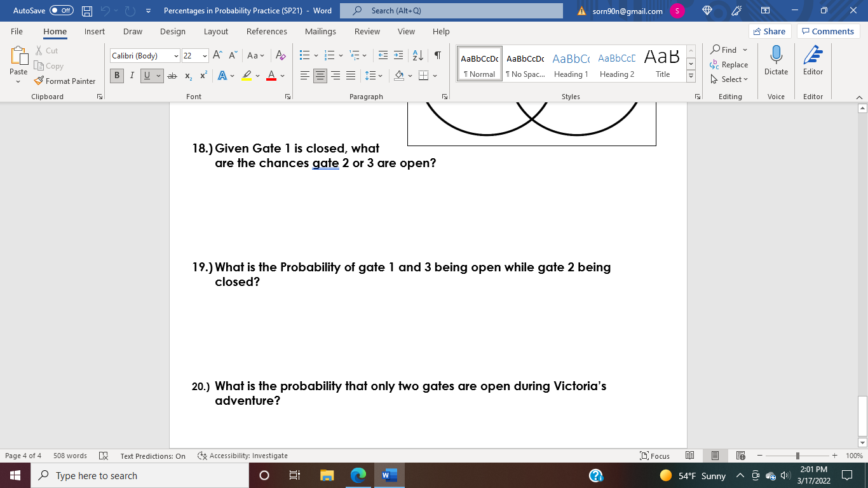Screen dimensions: 868x488
Task: Switch to the References tab
Action: click(267, 31)
